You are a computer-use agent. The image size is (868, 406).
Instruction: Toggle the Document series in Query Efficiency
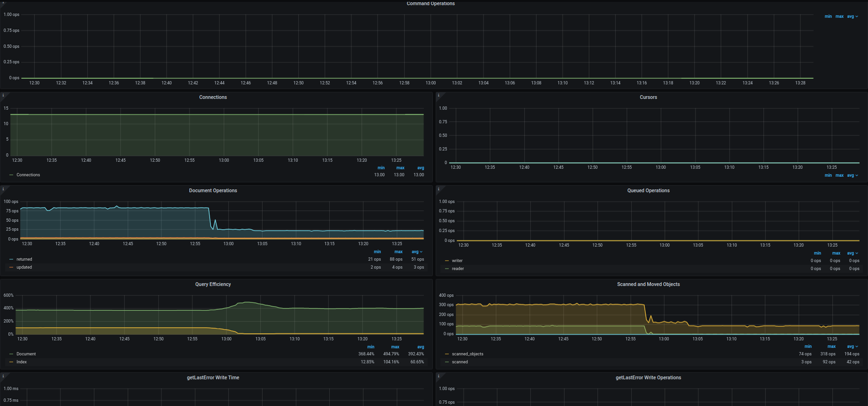pos(26,354)
